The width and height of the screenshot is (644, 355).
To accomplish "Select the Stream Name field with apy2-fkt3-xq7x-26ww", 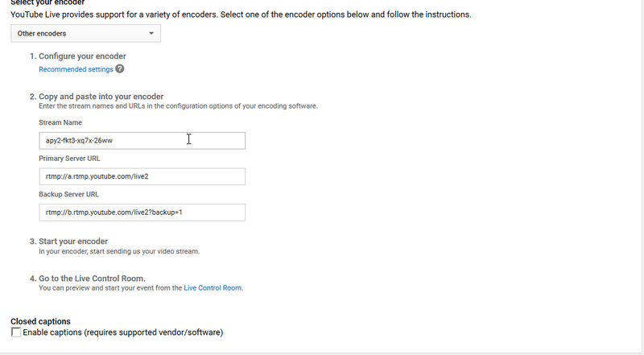I will pos(142,141).
